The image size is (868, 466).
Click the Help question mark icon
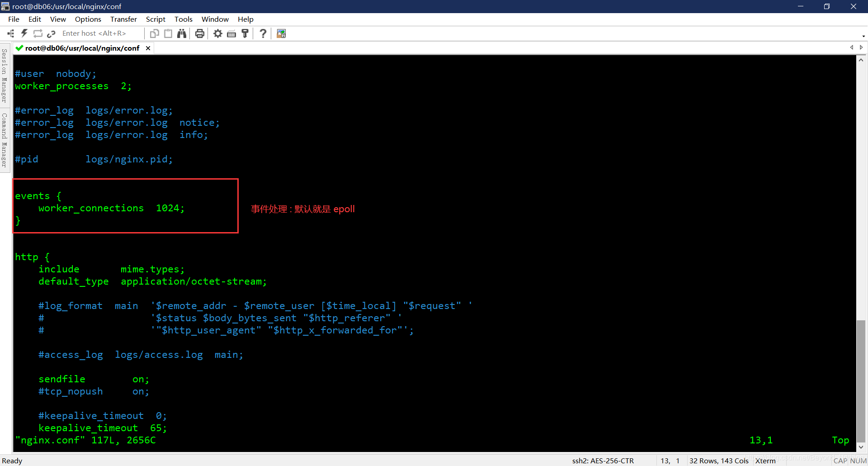[263, 33]
